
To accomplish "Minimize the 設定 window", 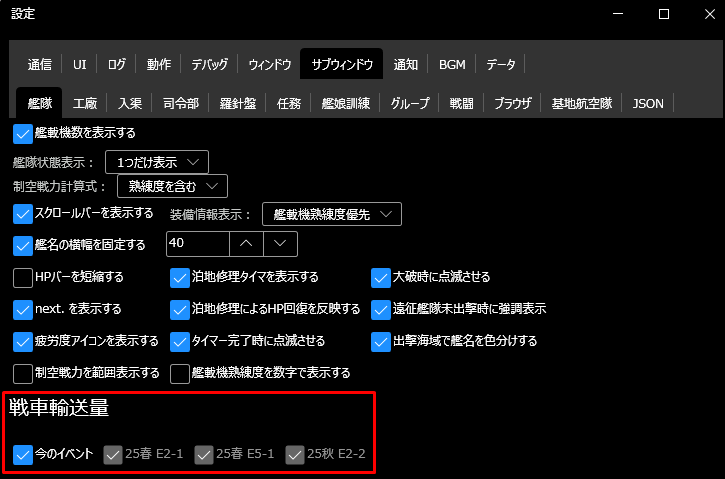I will (618, 14).
